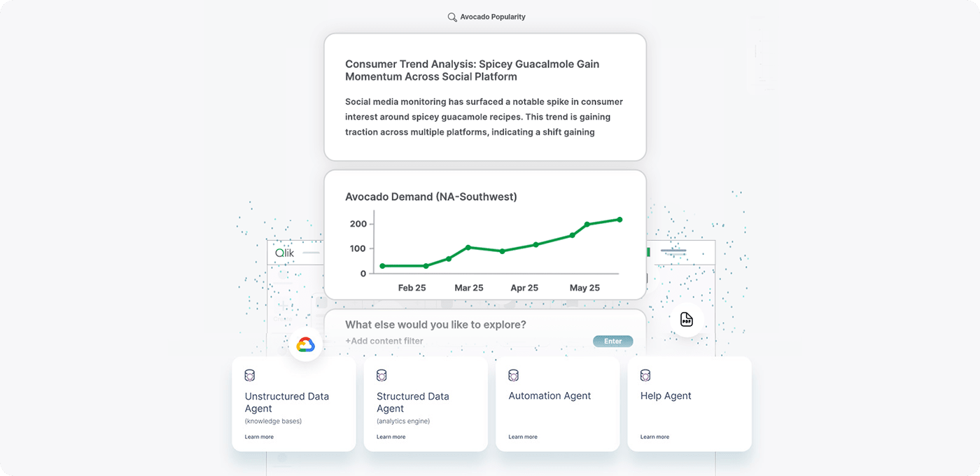The height and width of the screenshot is (476, 980).
Task: Click the Qlik logo on the left
Action: coord(286,251)
